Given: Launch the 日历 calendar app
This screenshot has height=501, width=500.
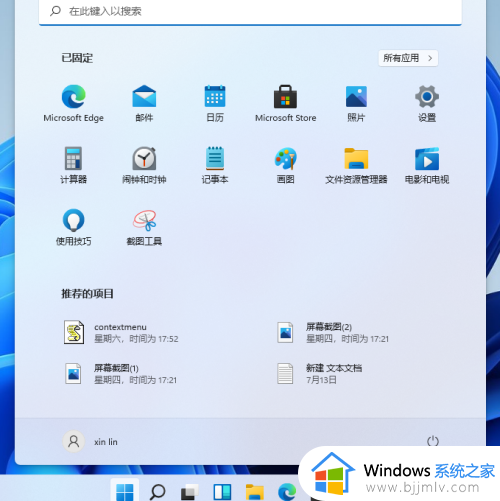Looking at the screenshot, I should [x=215, y=103].
